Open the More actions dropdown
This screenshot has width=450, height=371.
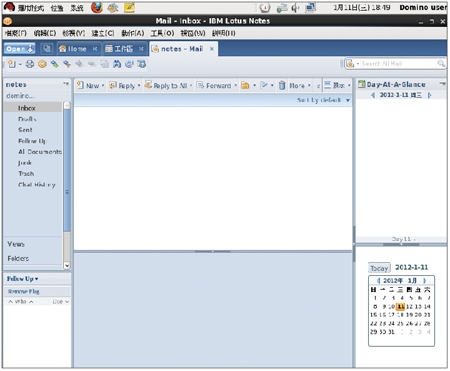pos(300,86)
